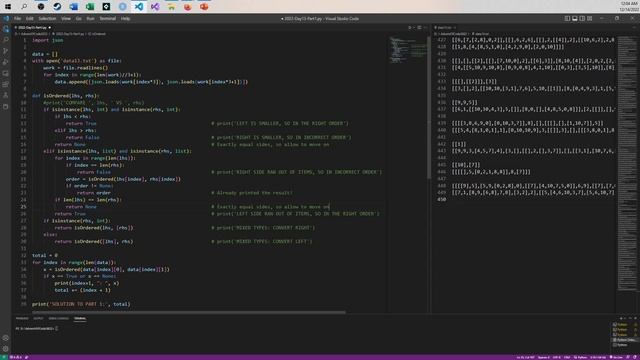
Task: Click the print 'SOLUTION TO PART 1' line
Action: click(x=81, y=304)
